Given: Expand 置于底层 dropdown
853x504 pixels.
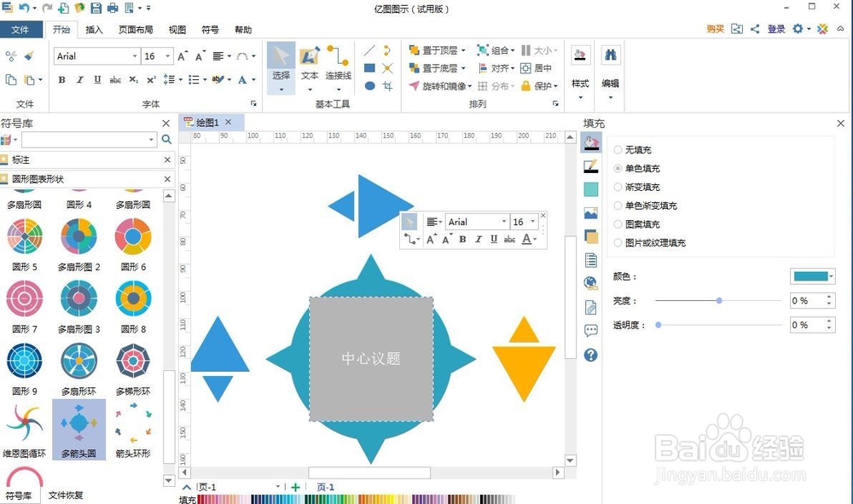Looking at the screenshot, I should [x=463, y=68].
